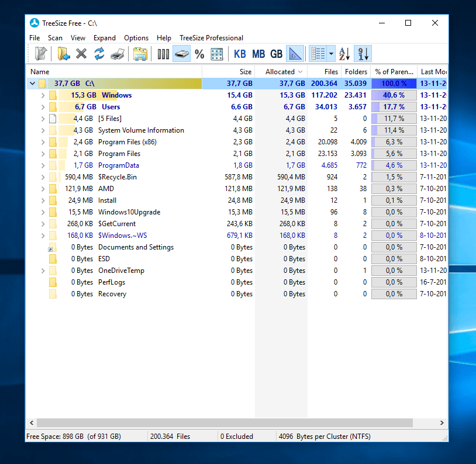Sort by size 9-1 icon
This screenshot has height=464, width=476.
[363, 54]
